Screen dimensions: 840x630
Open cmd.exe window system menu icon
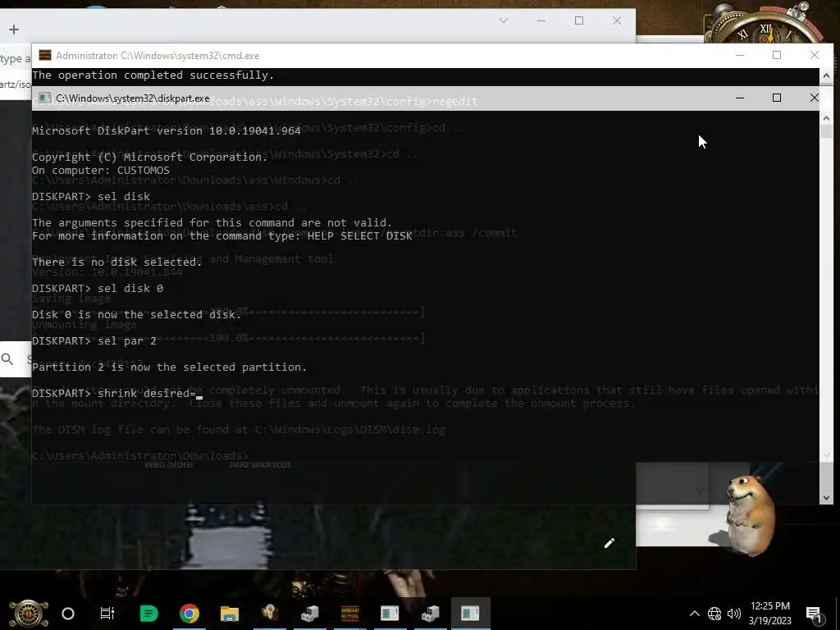(x=45, y=55)
